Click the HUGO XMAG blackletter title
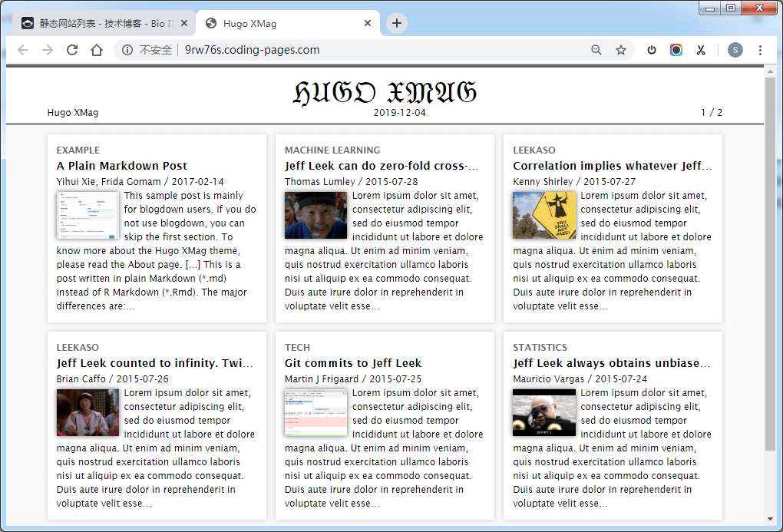This screenshot has width=783, height=532. (x=385, y=93)
